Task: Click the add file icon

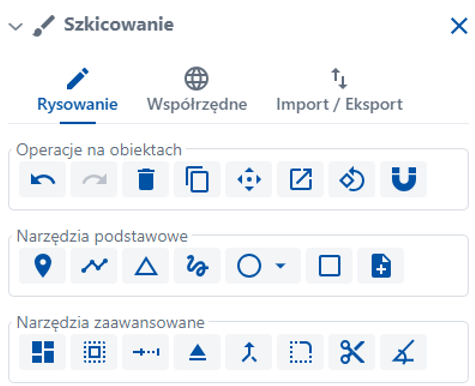Action: (x=381, y=266)
